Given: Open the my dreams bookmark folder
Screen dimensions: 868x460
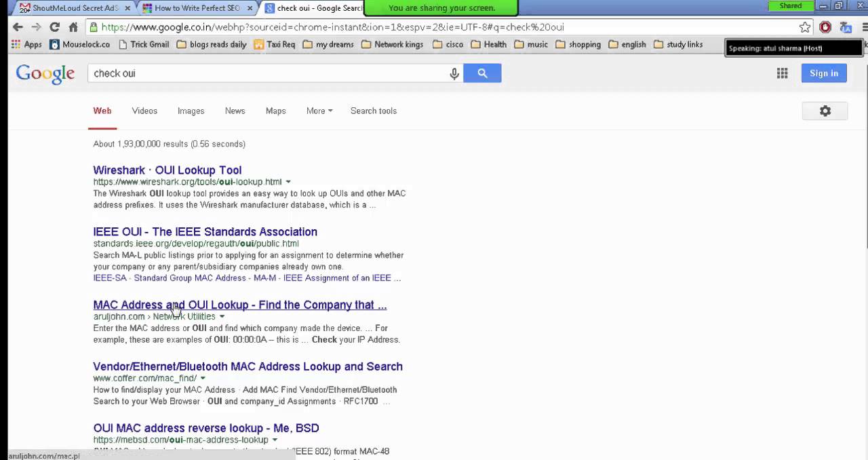Looking at the screenshot, I should click(x=328, y=44).
